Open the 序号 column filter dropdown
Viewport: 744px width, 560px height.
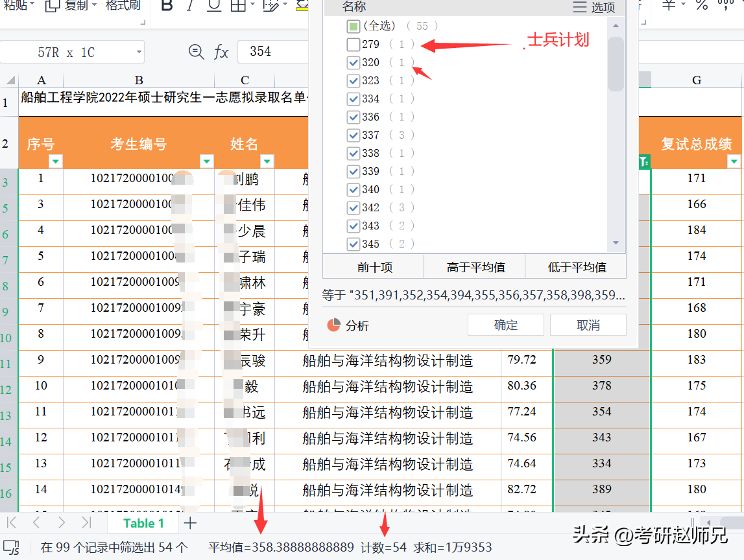coord(56,161)
